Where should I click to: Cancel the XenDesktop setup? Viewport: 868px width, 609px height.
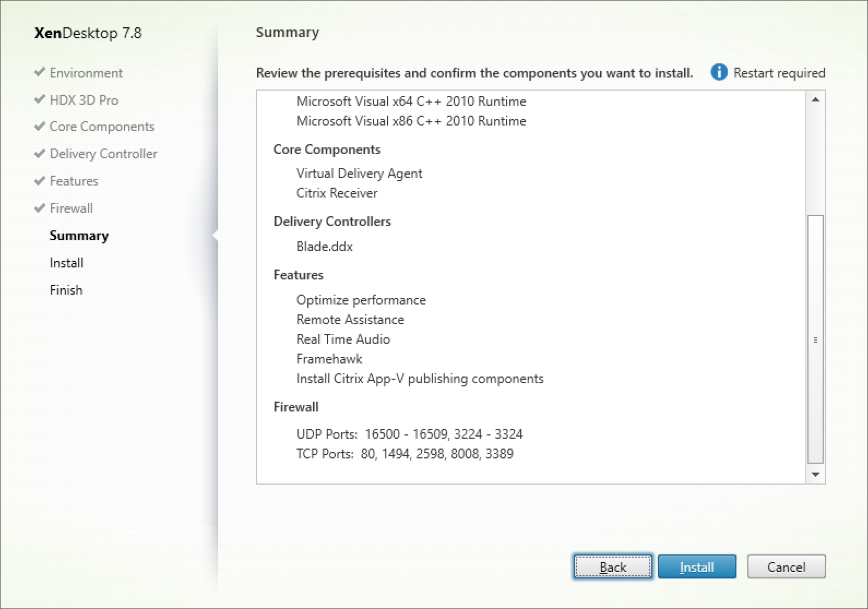tap(786, 567)
